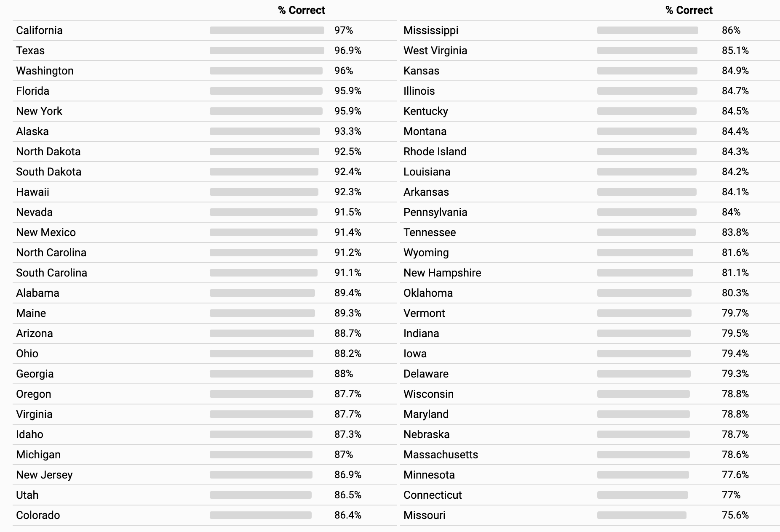Select the West Virginia row label
780x532 pixels.
pos(435,51)
